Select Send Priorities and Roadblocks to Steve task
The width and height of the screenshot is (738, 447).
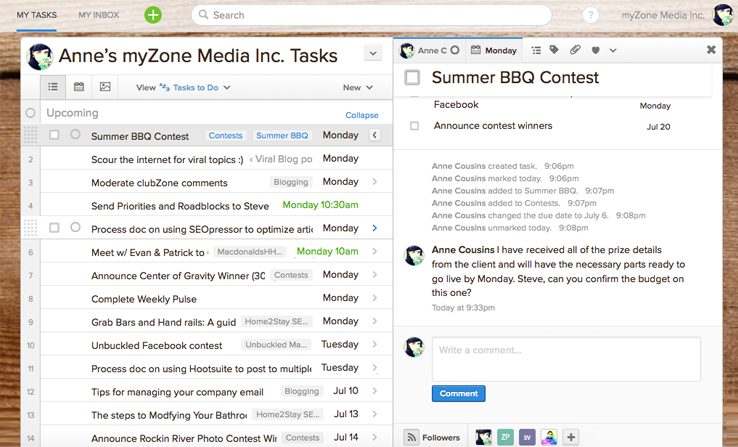pos(180,206)
